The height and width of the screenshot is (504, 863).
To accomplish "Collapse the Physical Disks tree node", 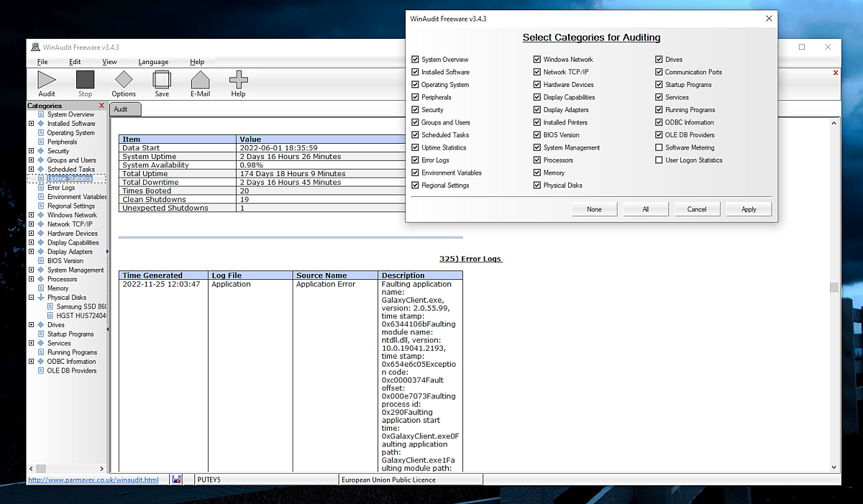I will [x=31, y=298].
